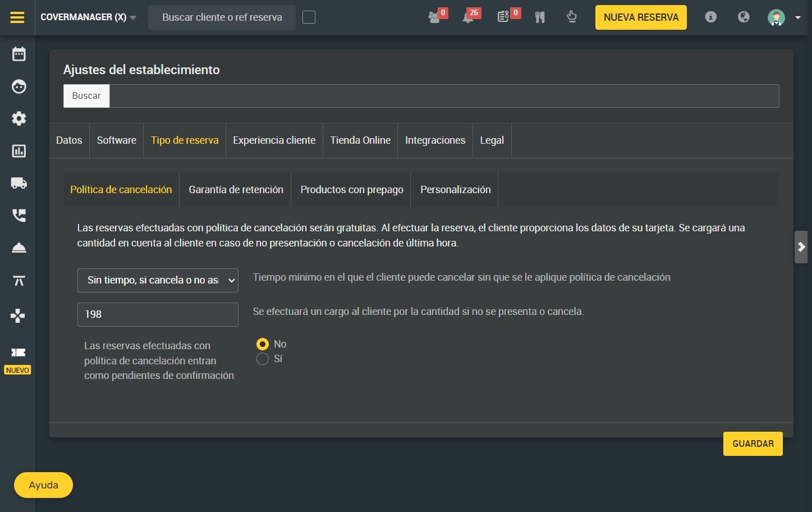The width and height of the screenshot is (812, 512).
Task: Expand the right side panel arrow
Action: tap(801, 247)
